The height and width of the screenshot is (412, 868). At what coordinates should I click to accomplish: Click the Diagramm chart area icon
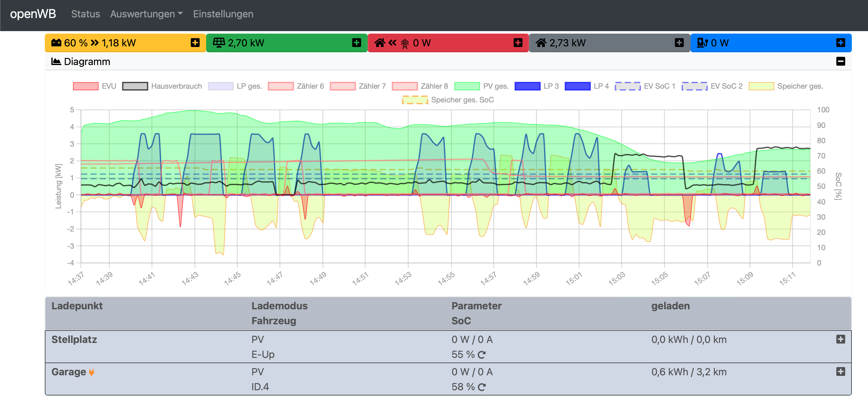point(56,62)
